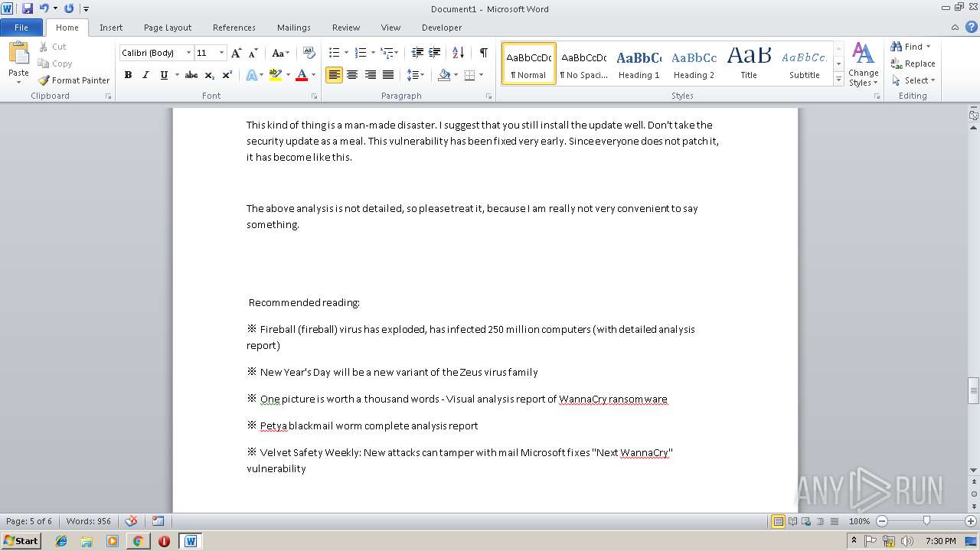Viewport: 980px width, 551px height.
Task: Open the font name dropdown Calibri (Body)
Action: [x=188, y=53]
